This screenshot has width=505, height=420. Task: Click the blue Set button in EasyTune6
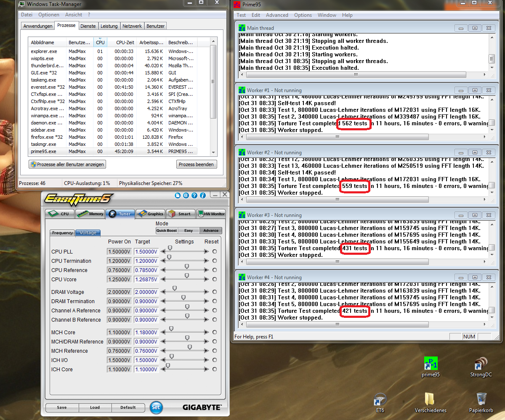click(x=156, y=407)
